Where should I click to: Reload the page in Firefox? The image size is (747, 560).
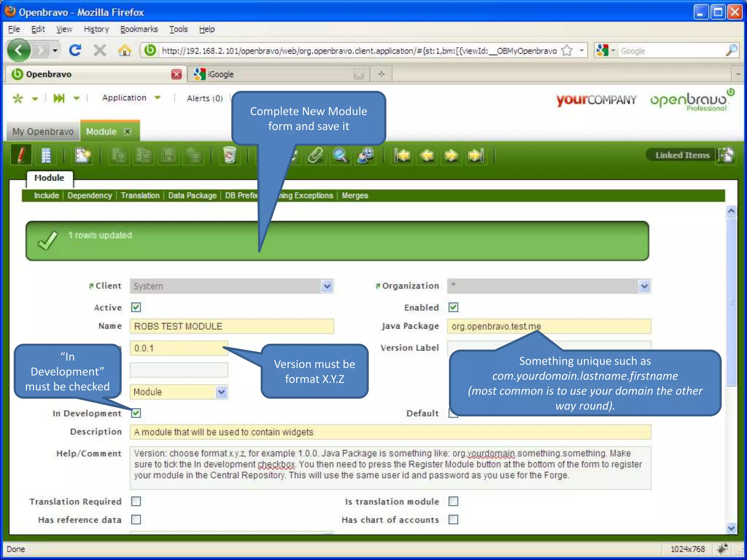(75, 50)
